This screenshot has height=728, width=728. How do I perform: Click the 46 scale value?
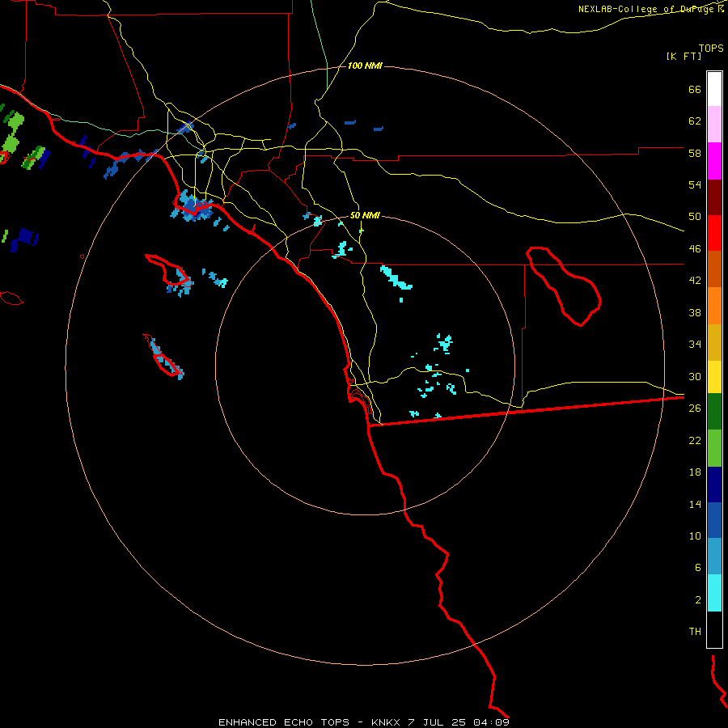[695, 248]
